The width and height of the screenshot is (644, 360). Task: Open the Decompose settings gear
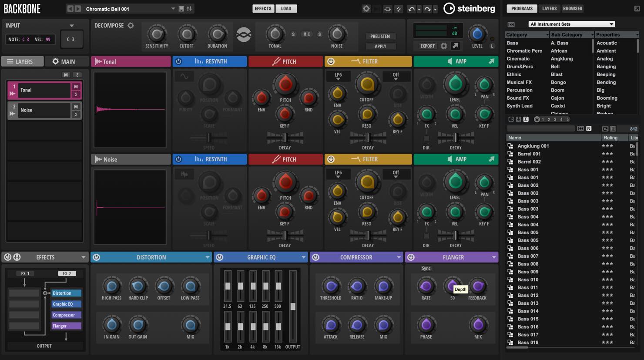pyautogui.click(x=131, y=26)
